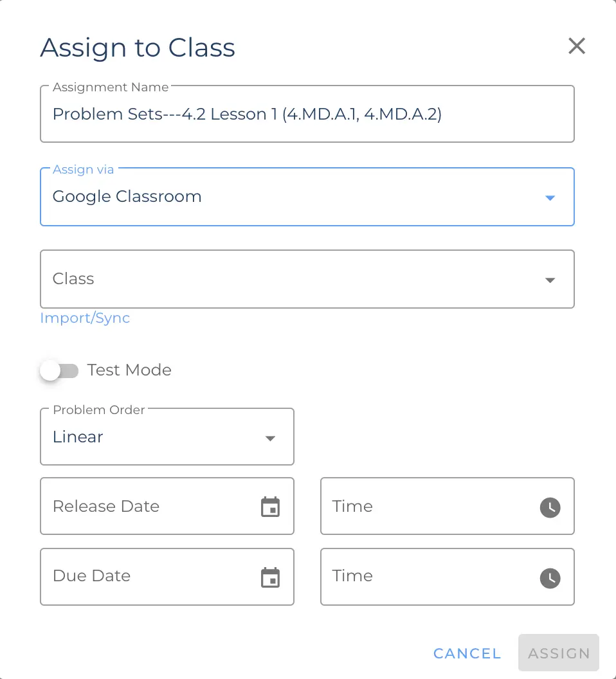616x679 pixels.
Task: Open the Google Classroom assignment method selector
Action: [307, 197]
